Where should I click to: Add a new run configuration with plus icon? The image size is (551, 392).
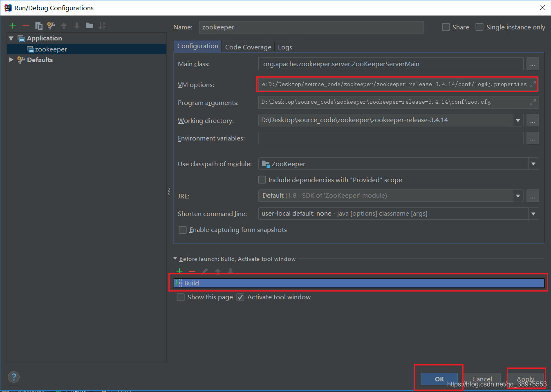tap(13, 26)
